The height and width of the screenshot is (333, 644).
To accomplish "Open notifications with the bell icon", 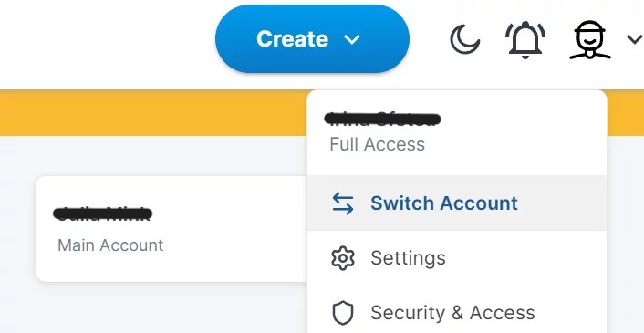I will pos(525,39).
